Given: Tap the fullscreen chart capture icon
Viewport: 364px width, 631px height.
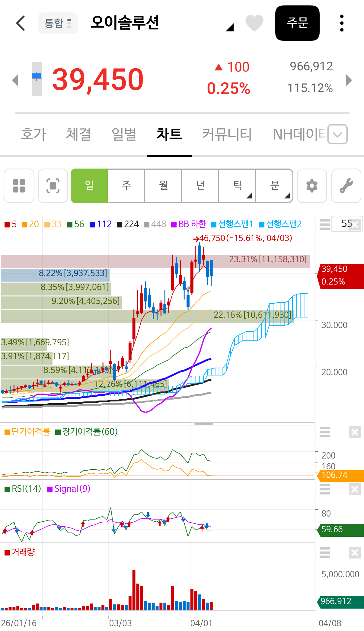Looking at the screenshot, I should tap(53, 185).
